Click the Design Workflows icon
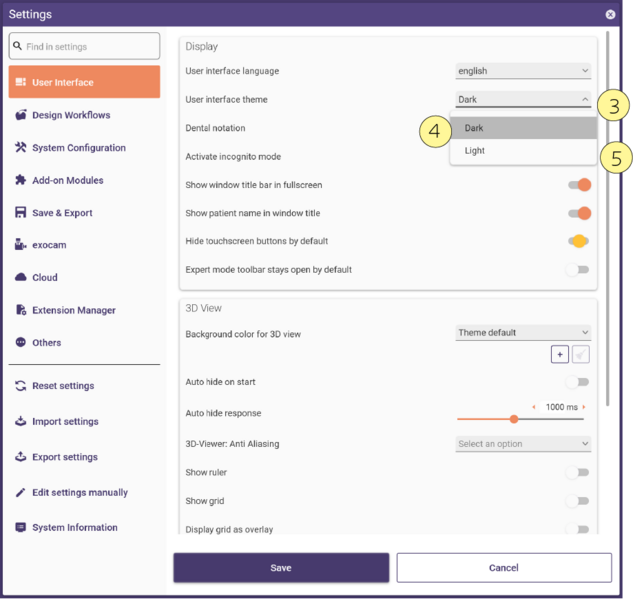This screenshot has height=599, width=633. point(21,115)
